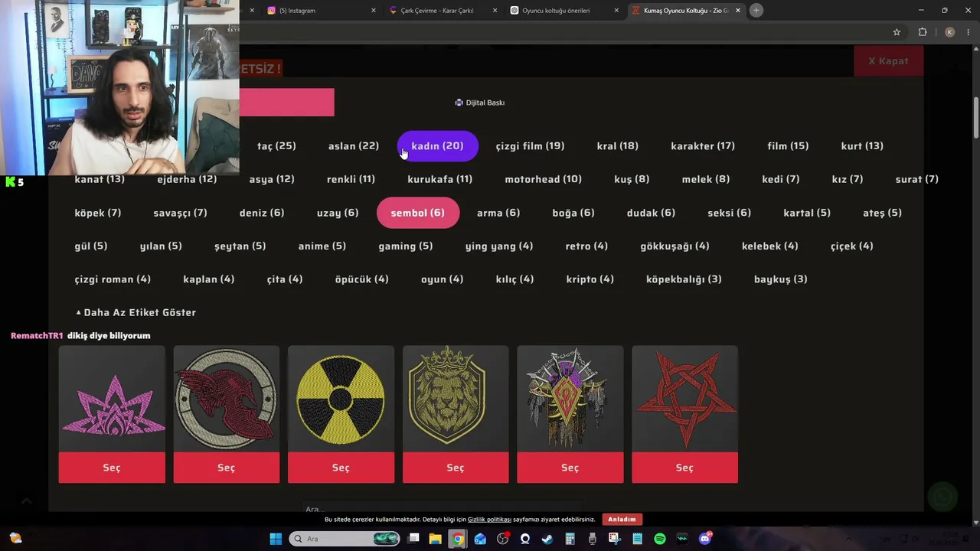Open Snipping Tool from the taskbar
Screen dimensions: 980x551
coord(615,539)
